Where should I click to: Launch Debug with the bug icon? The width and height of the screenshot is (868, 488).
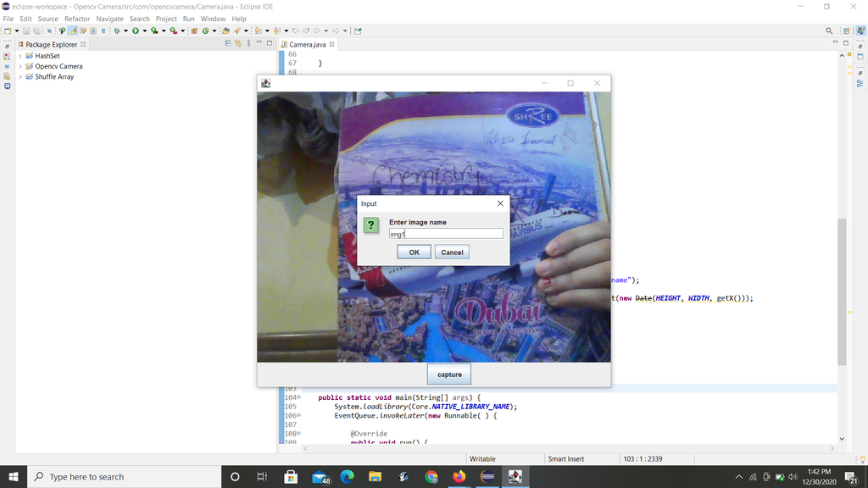[116, 31]
